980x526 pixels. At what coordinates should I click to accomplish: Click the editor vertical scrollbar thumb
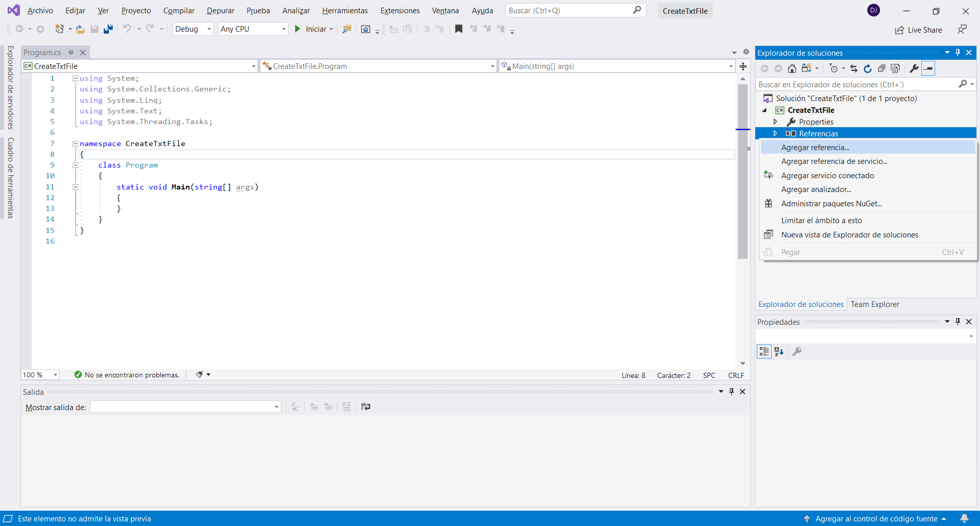coord(743,169)
